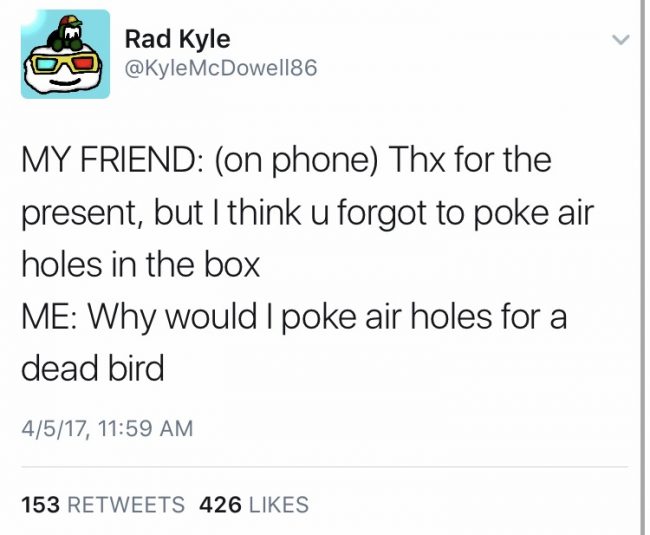
Task: View the 426 likes count number
Action: coord(220,505)
